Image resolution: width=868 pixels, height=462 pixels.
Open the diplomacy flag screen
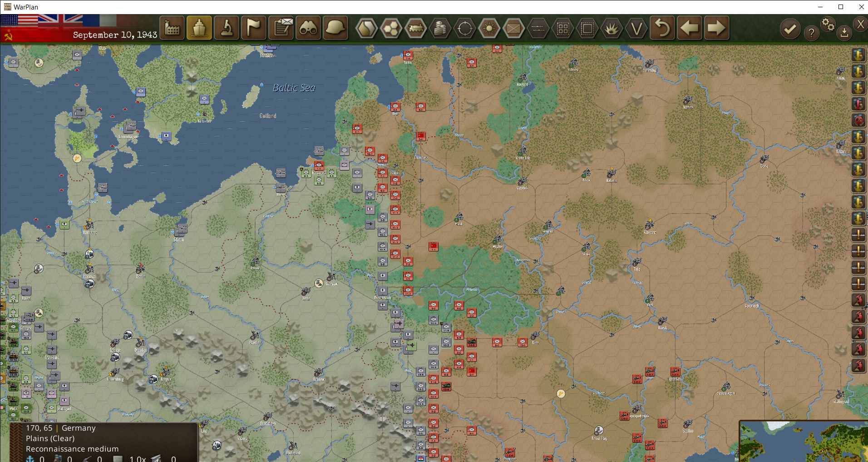[254, 28]
